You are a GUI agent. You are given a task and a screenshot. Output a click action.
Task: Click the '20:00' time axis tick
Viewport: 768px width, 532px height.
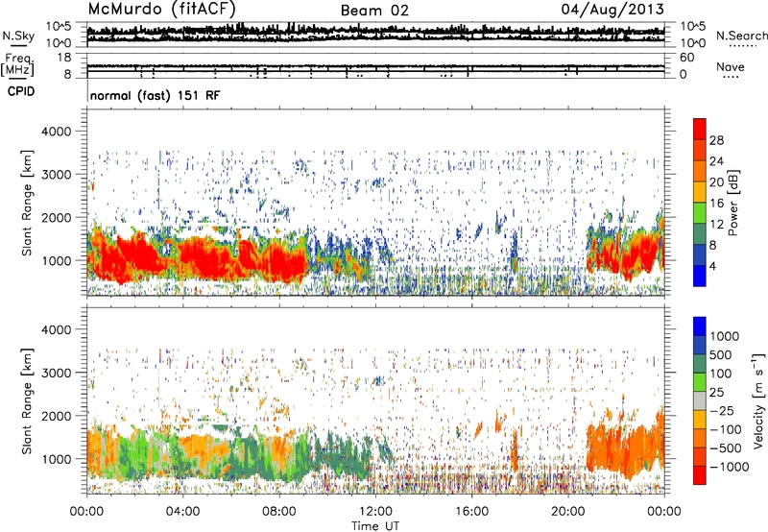point(567,512)
